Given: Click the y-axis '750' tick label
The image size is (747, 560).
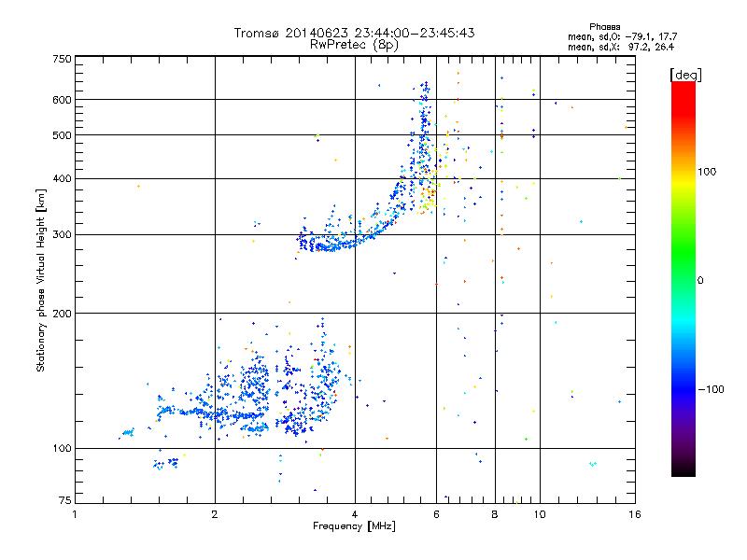Looking at the screenshot, I should [62, 59].
